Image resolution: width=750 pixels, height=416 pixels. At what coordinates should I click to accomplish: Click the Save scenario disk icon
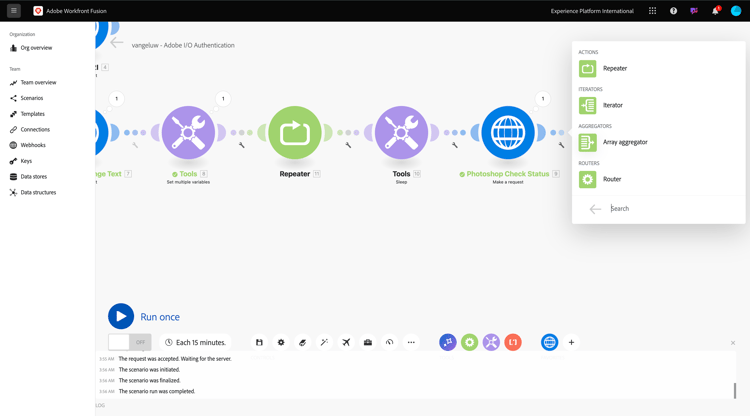pyautogui.click(x=259, y=342)
